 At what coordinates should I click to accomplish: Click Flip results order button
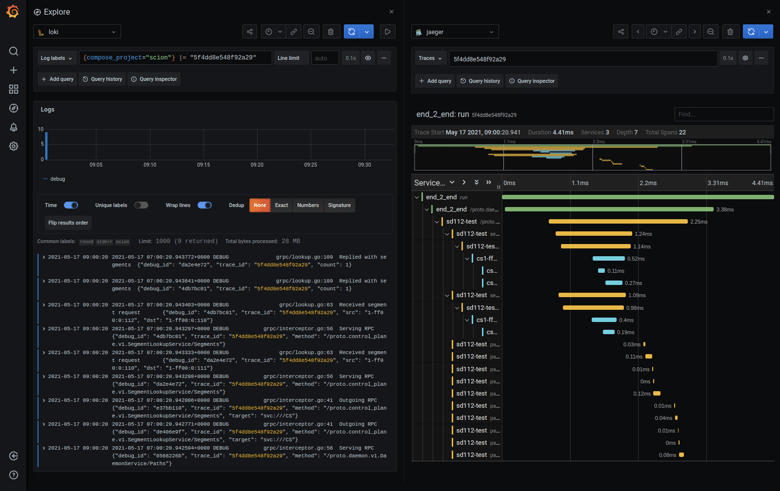pyautogui.click(x=68, y=223)
